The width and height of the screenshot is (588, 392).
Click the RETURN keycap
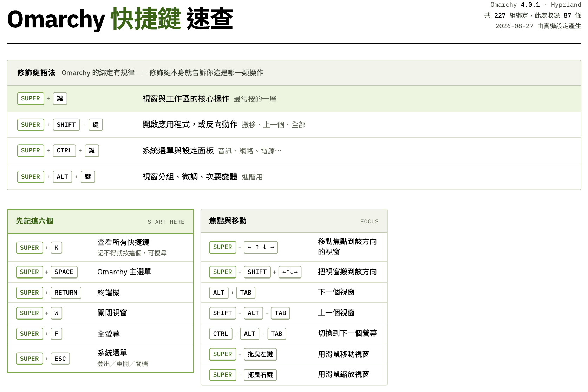point(66,293)
